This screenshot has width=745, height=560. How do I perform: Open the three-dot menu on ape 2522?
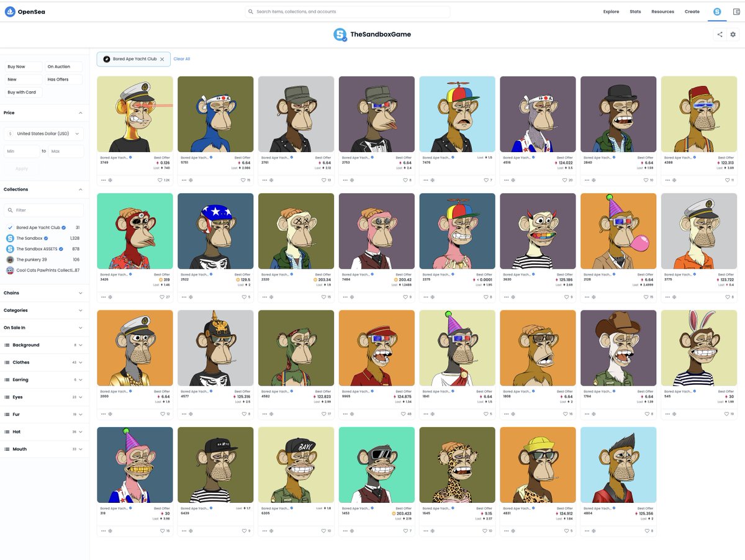tap(184, 297)
